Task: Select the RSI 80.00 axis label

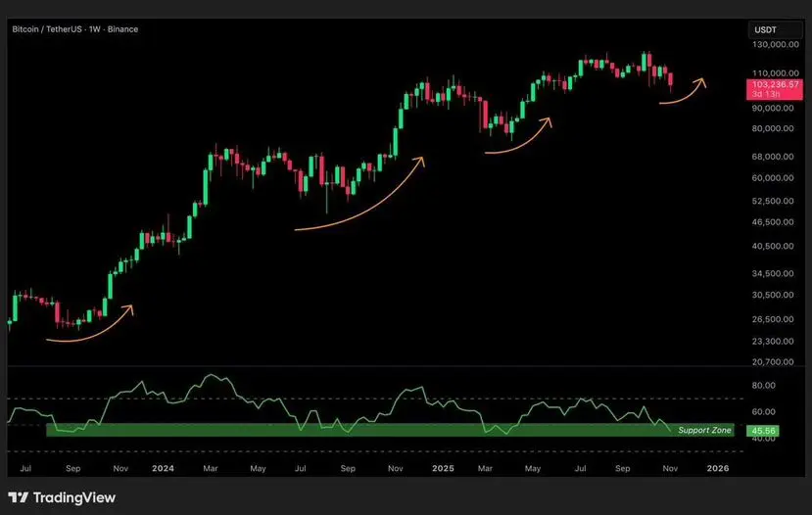Action: (x=763, y=386)
